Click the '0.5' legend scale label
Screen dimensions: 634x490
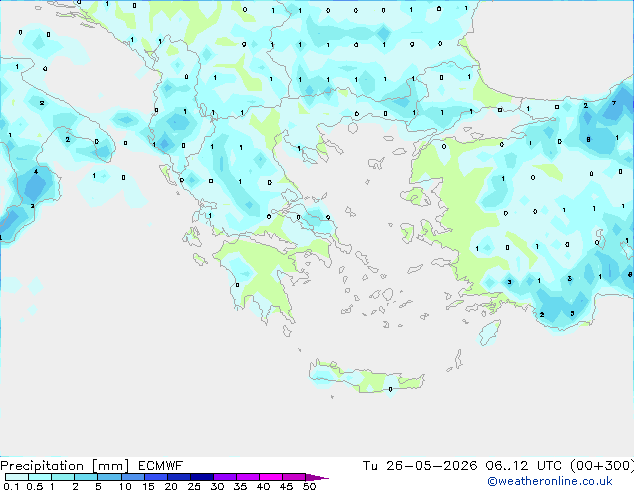pos(35,486)
